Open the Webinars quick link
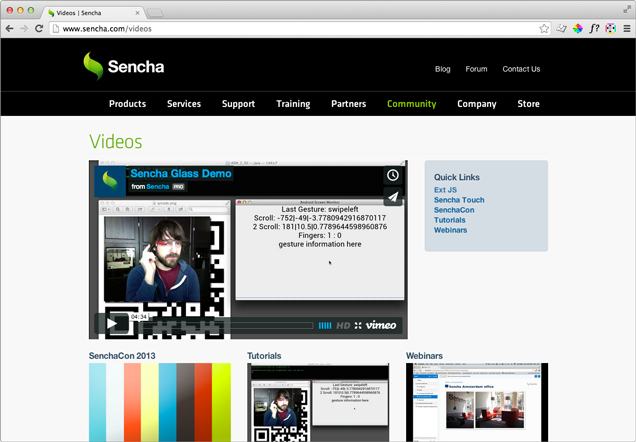Viewport: 636px width, 442px height. [x=450, y=230]
